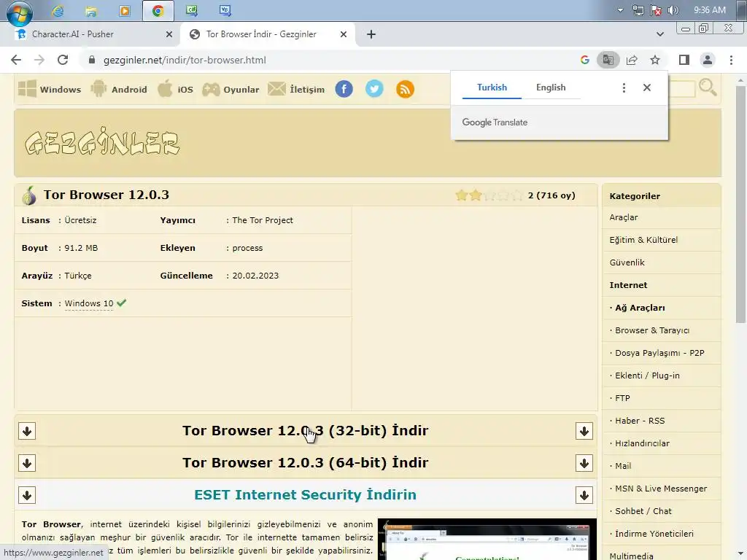The height and width of the screenshot is (560, 747).
Task: Open translate popup options menu
Action: click(624, 87)
